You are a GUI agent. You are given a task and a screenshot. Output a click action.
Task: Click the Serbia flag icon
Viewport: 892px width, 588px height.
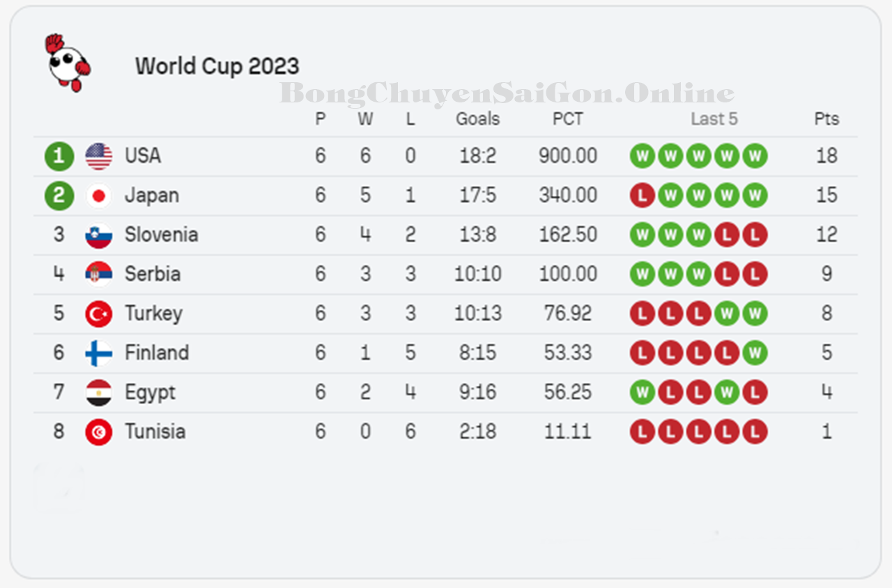[99, 274]
